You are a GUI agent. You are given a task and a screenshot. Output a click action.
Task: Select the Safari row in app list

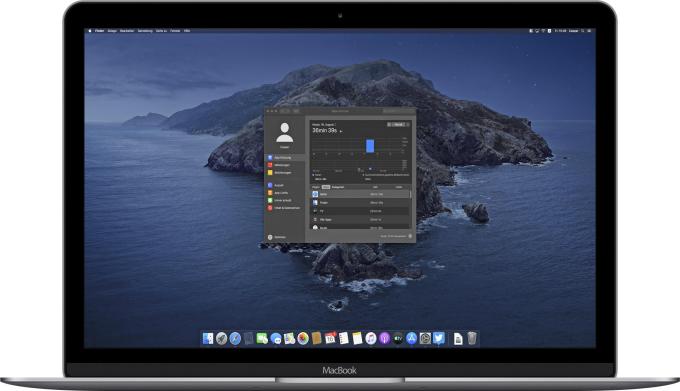360,194
